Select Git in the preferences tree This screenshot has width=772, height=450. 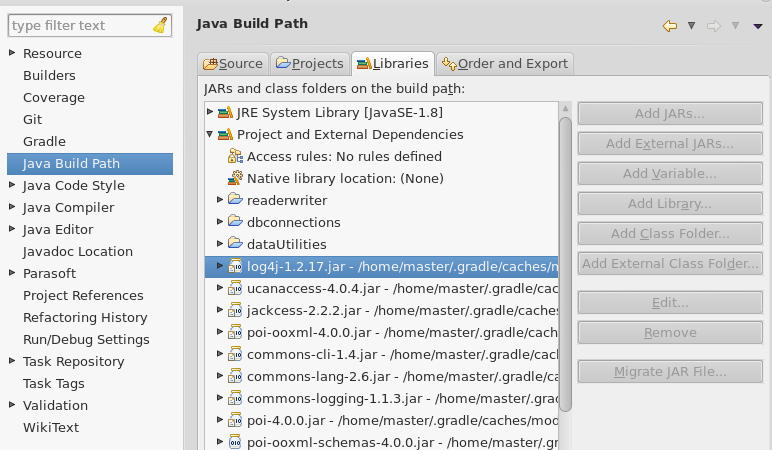[32, 119]
